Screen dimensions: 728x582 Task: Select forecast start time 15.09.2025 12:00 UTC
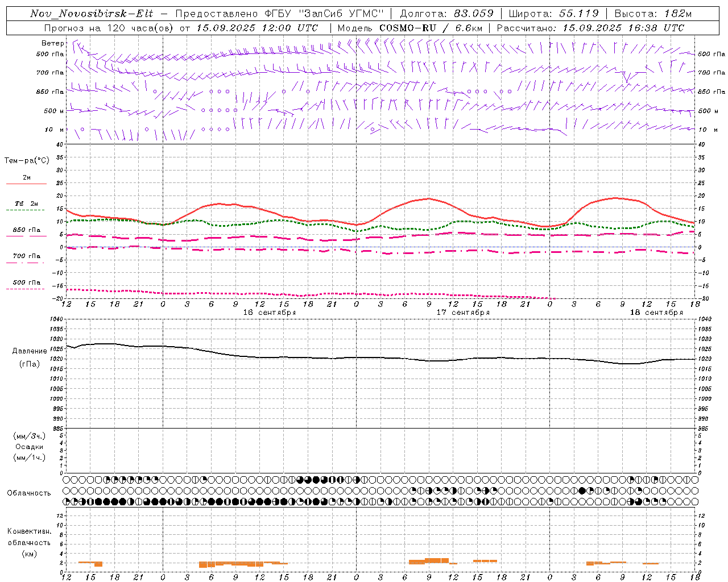[x=257, y=28]
